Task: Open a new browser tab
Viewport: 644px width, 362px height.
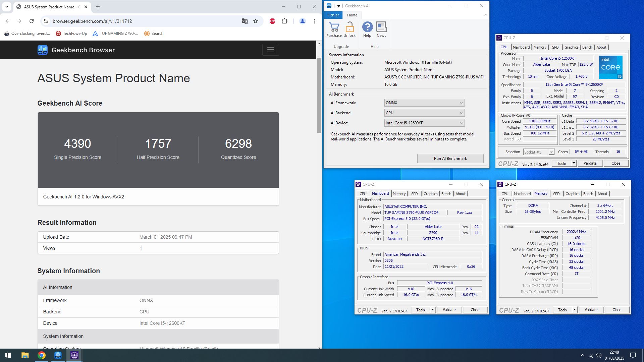Action: pos(98,7)
